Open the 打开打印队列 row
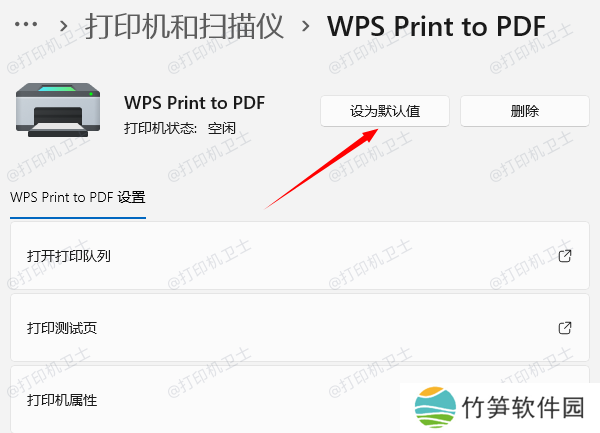The image size is (600, 433). pos(300,256)
